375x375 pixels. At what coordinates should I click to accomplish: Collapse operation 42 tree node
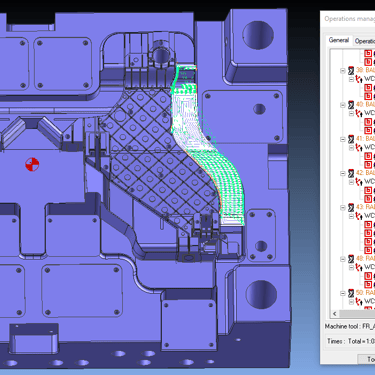coord(343,173)
